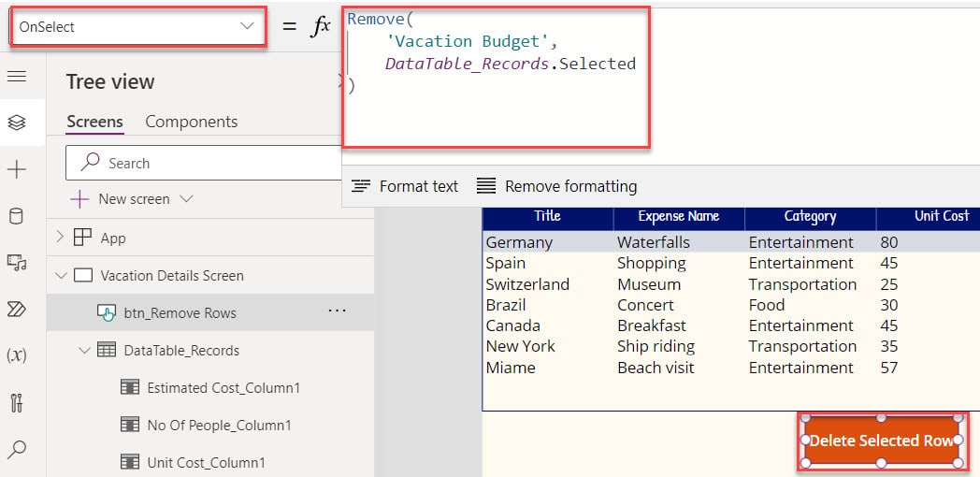Viewport: 980px width, 477px height.
Task: Click the Estimated Cost_Column1 column icon
Action: tap(129, 387)
